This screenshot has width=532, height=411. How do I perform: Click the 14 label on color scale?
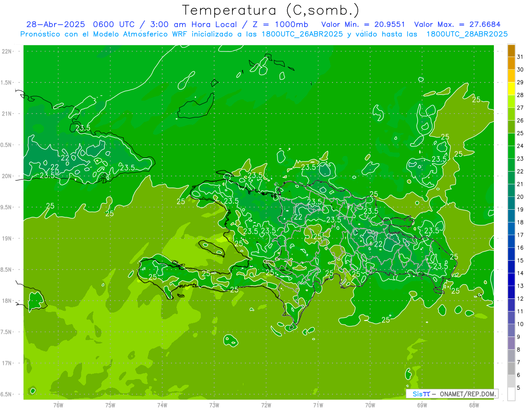(x=520, y=273)
